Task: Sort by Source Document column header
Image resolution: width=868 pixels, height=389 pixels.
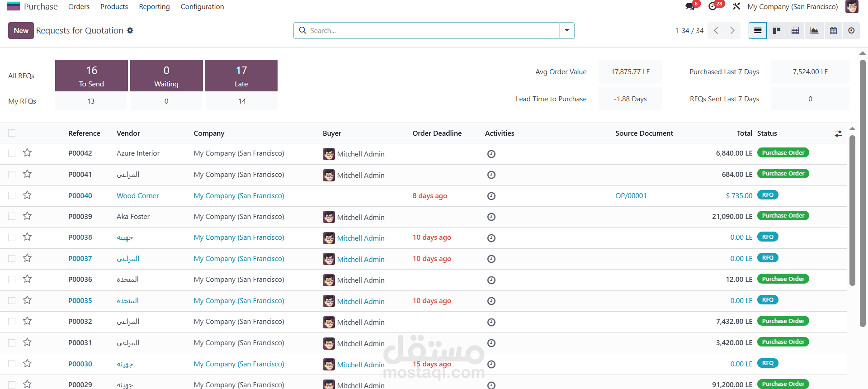Action: [x=644, y=133]
